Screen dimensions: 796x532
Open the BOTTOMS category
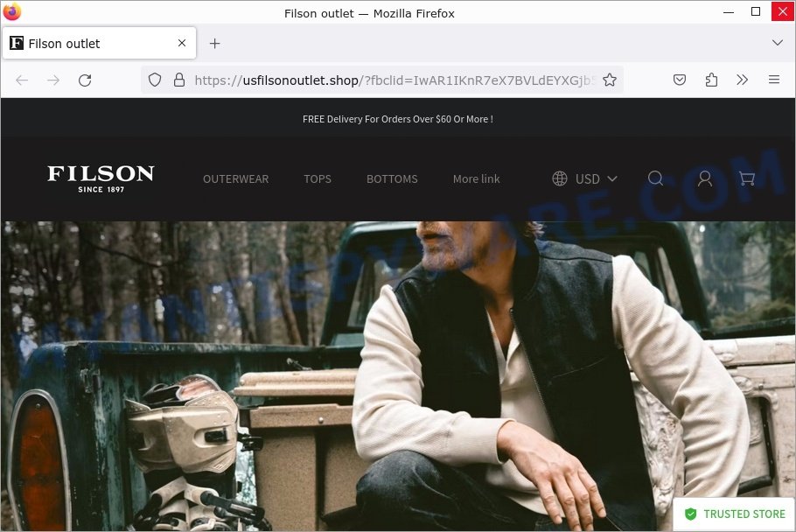pyautogui.click(x=392, y=178)
